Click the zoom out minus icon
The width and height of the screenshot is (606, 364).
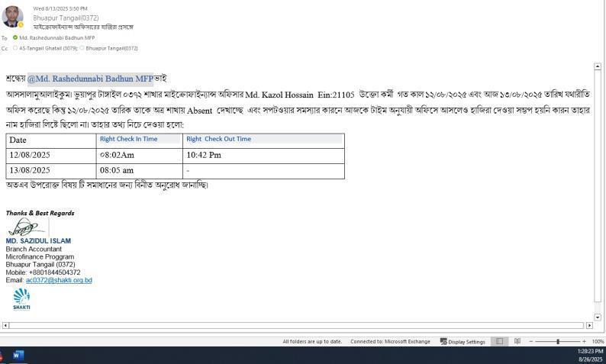click(x=531, y=342)
